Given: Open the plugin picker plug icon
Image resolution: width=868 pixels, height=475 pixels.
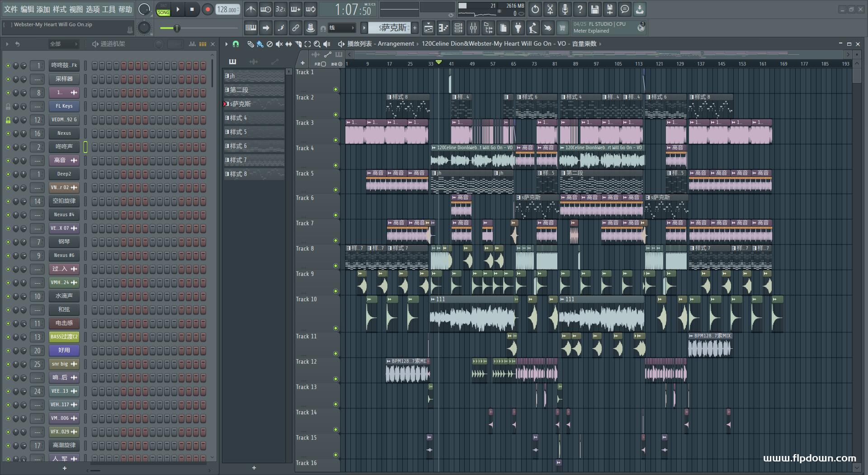Looking at the screenshot, I should pyautogui.click(x=518, y=28).
